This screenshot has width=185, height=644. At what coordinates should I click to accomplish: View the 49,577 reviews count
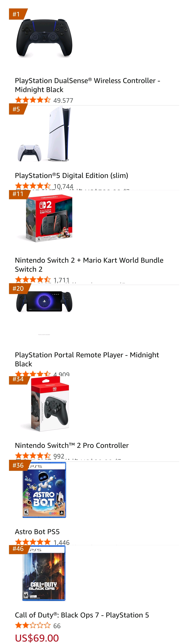point(63,100)
